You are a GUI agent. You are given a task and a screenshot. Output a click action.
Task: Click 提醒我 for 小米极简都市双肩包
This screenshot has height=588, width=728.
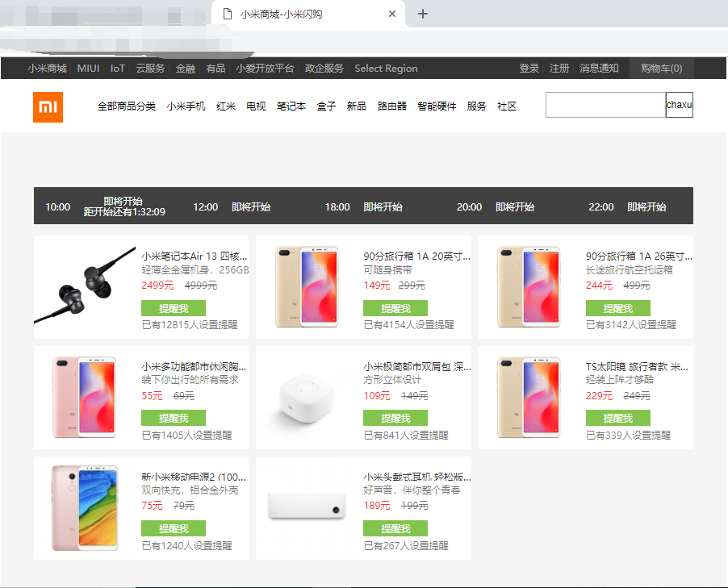pos(395,418)
